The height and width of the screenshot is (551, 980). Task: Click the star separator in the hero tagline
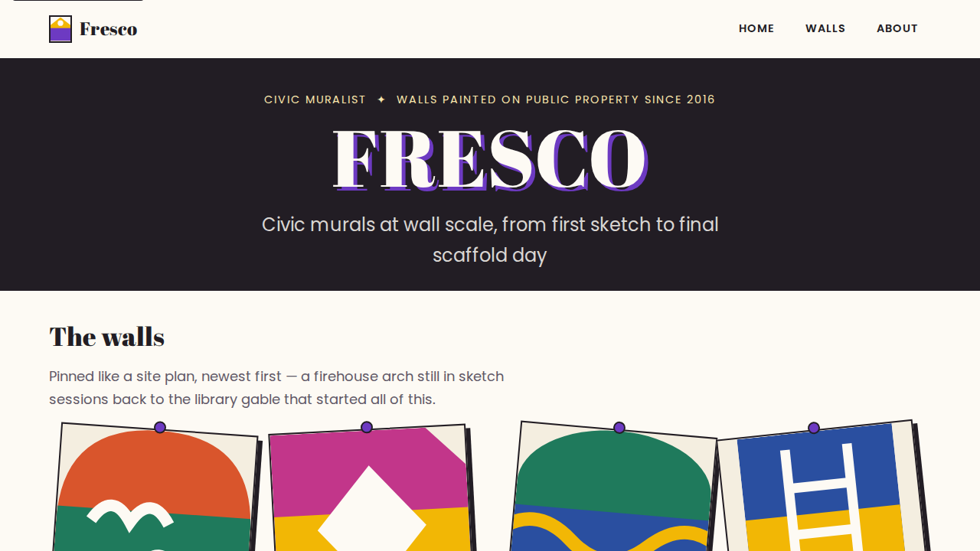tap(381, 99)
